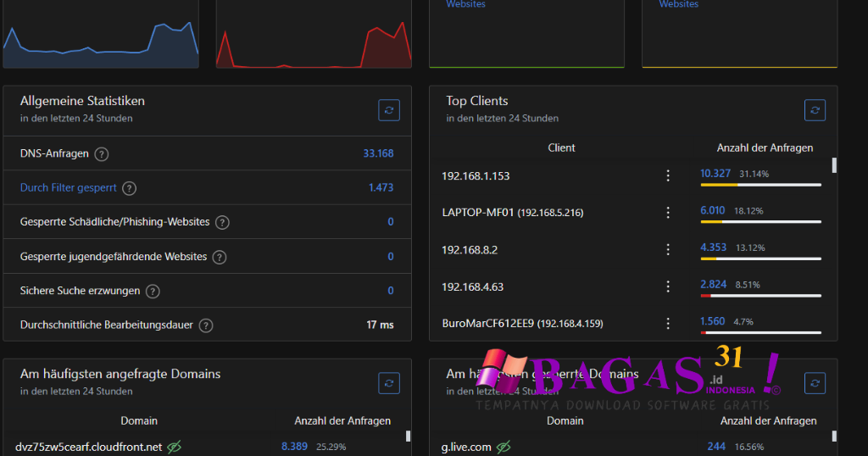This screenshot has height=456, width=868.
Task: Click zero count for jugendgefährdende Websites row
Action: tap(390, 256)
